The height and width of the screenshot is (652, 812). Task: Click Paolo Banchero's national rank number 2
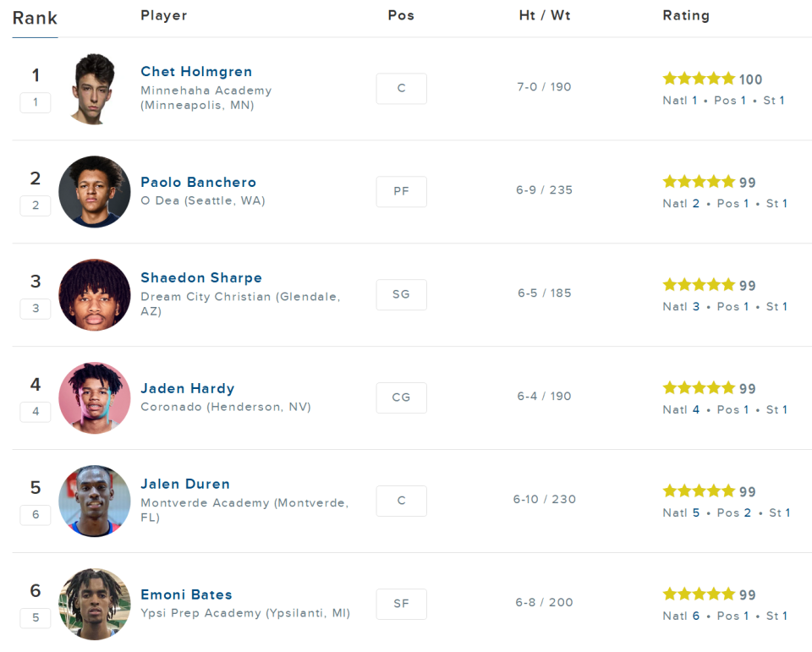696,204
